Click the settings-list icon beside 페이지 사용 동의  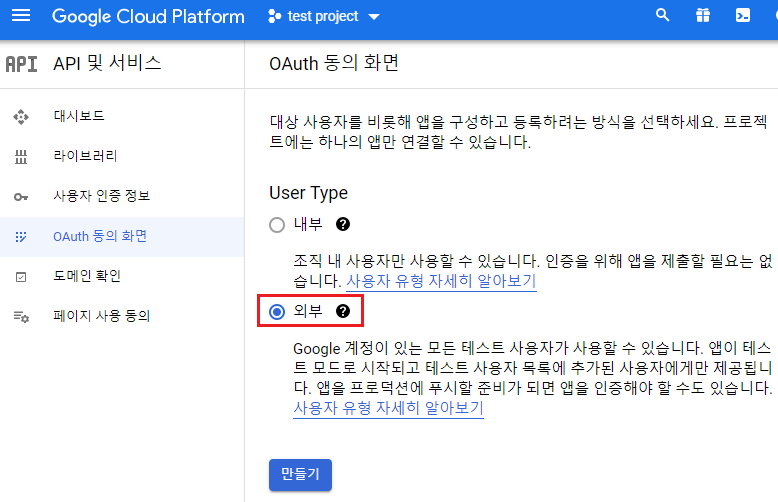(21, 317)
